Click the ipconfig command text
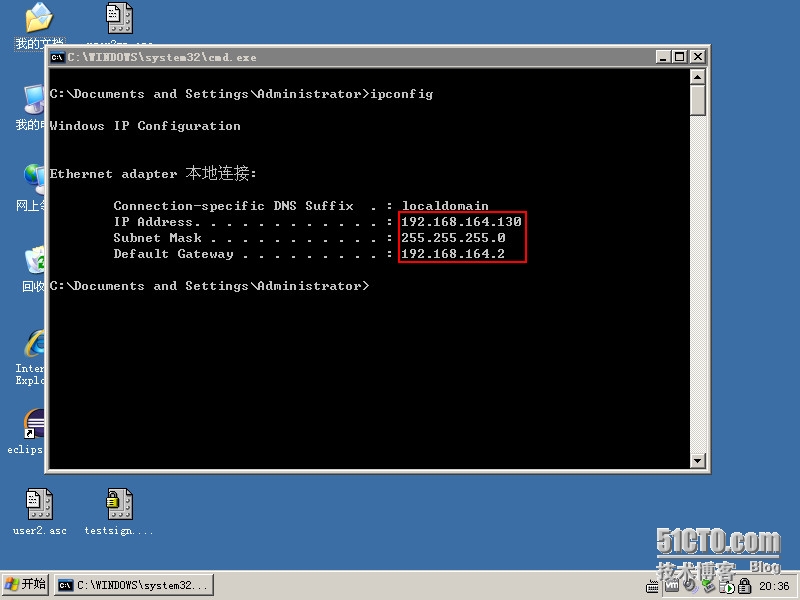The height and width of the screenshot is (600, 800). [x=402, y=94]
